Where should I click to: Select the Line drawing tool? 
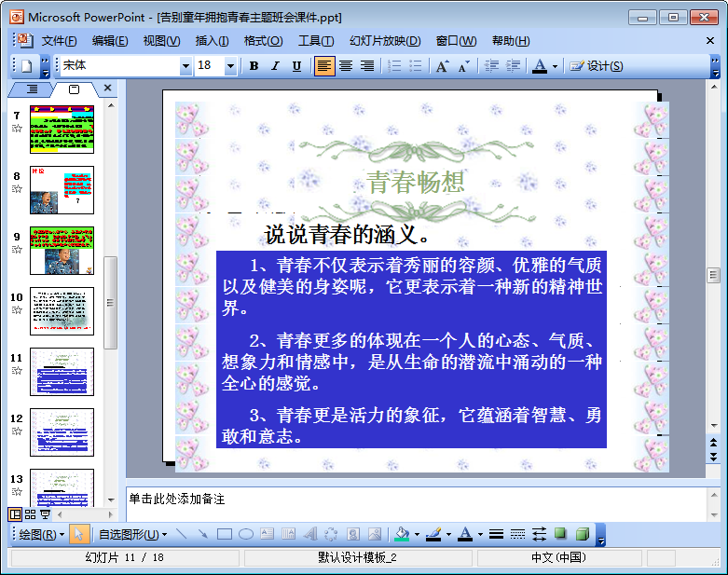click(x=182, y=535)
